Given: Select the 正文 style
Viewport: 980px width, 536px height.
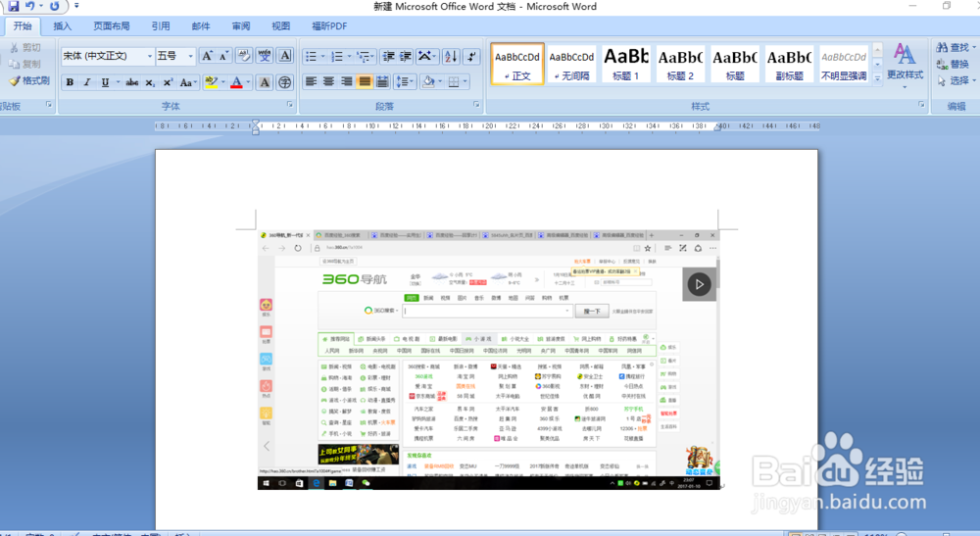Looking at the screenshot, I should (x=517, y=63).
